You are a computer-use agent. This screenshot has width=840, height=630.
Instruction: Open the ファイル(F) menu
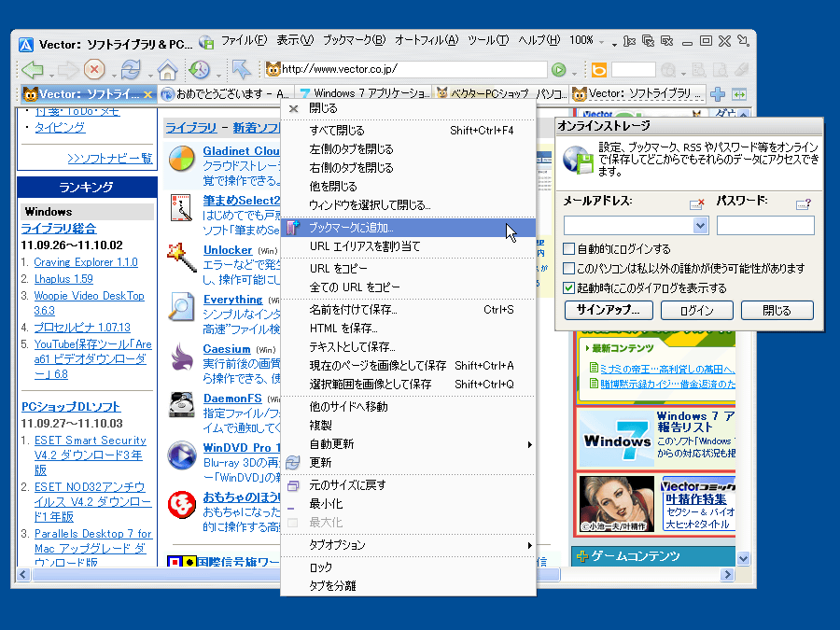(x=244, y=40)
